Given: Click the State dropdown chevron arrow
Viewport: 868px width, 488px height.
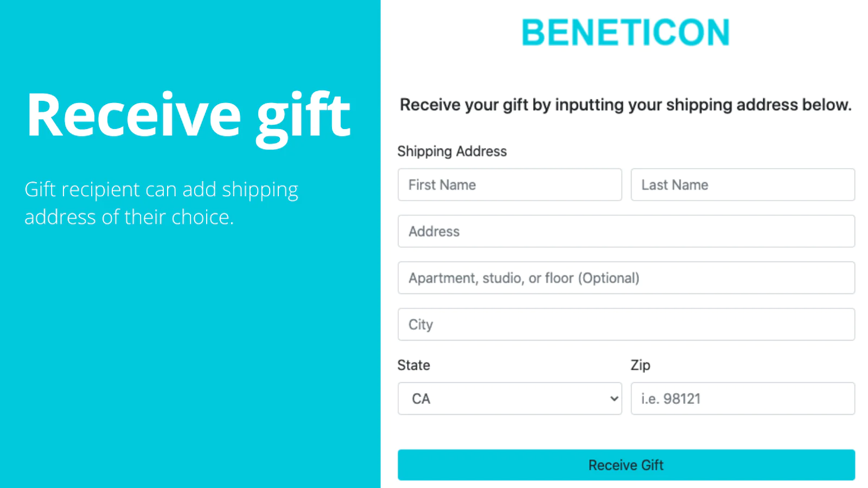Looking at the screenshot, I should click(614, 399).
